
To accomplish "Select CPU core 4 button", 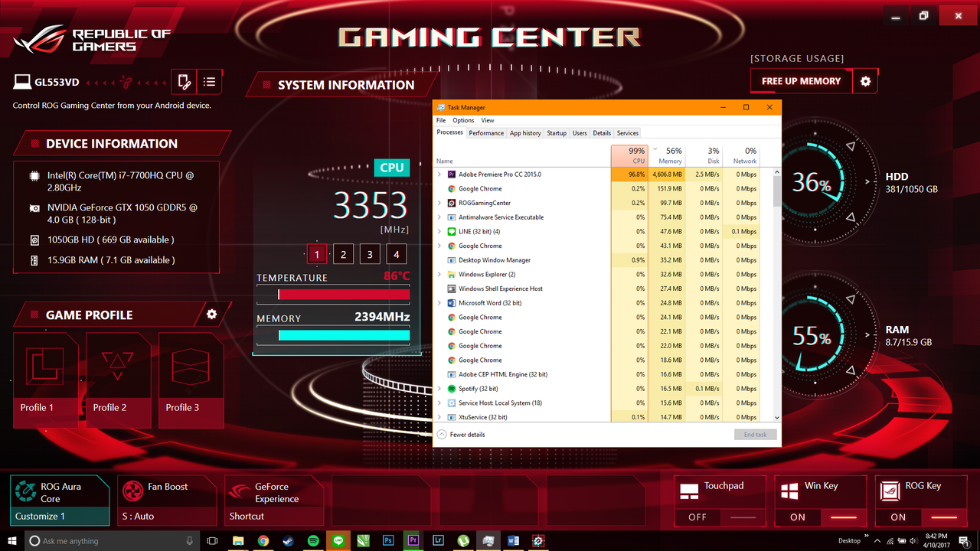I will [397, 255].
